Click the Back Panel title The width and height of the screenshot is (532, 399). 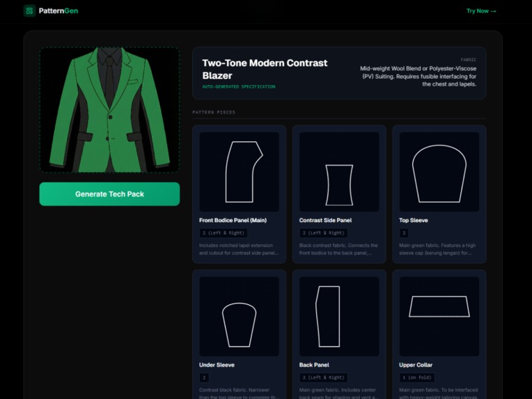[x=314, y=365]
